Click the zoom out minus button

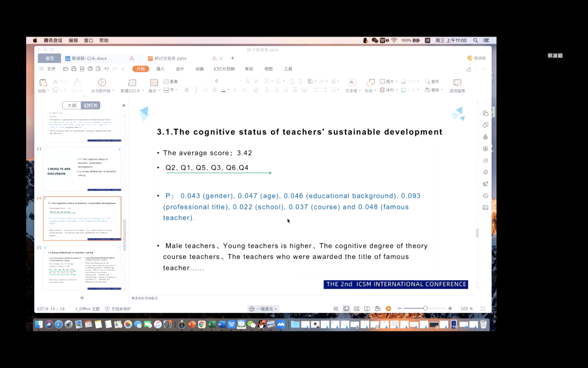[400, 309]
